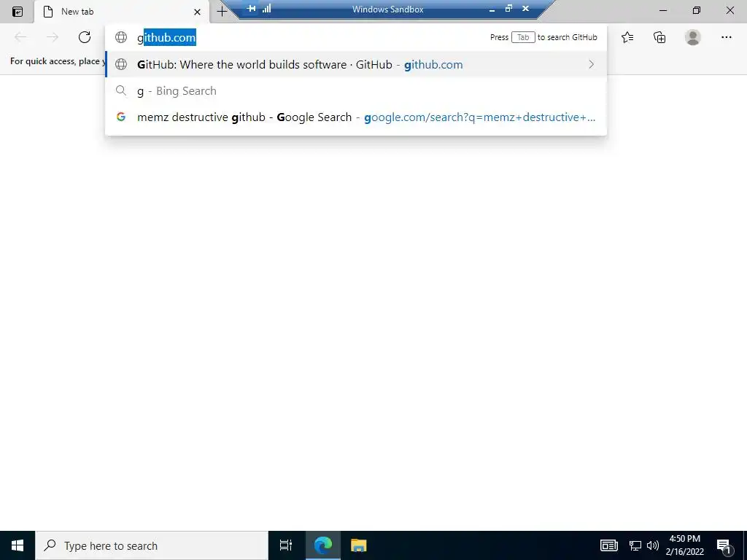Image resolution: width=747 pixels, height=560 pixels.
Task: Open Task View on the taskbar
Action: (286, 545)
